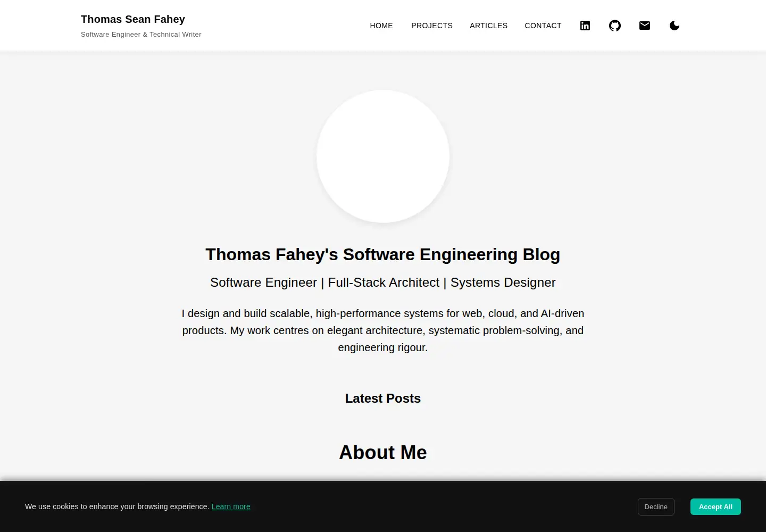Click the 'Software Engineer & Technical Writer' tagline
The width and height of the screenshot is (766, 532).
pyautogui.click(x=141, y=35)
